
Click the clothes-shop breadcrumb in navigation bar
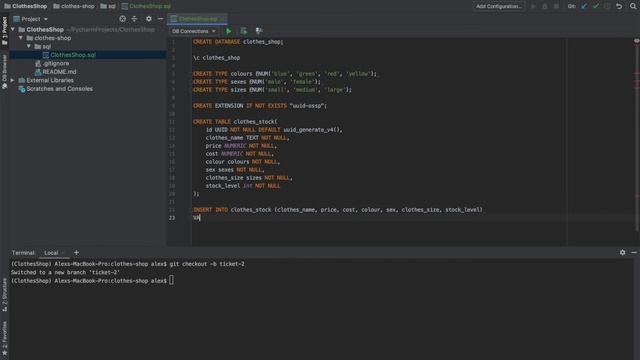click(74, 6)
